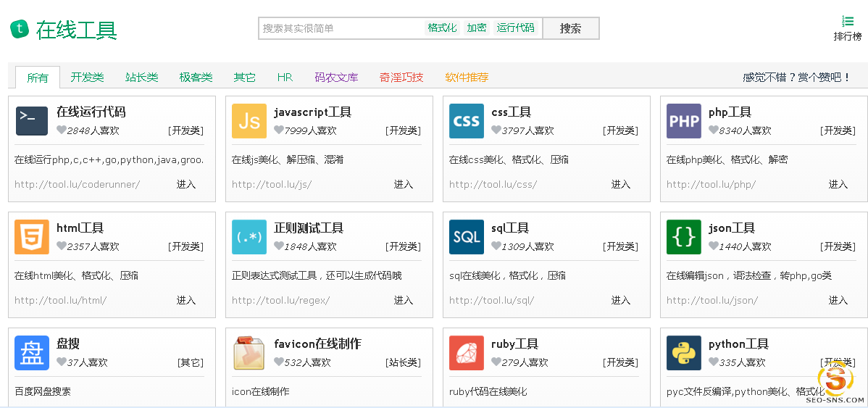Open the 奇淫巧技 tab

(x=401, y=78)
